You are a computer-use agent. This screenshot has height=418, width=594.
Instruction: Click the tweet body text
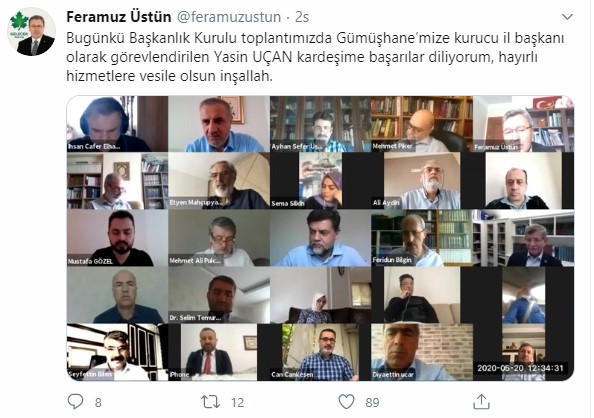315,57
